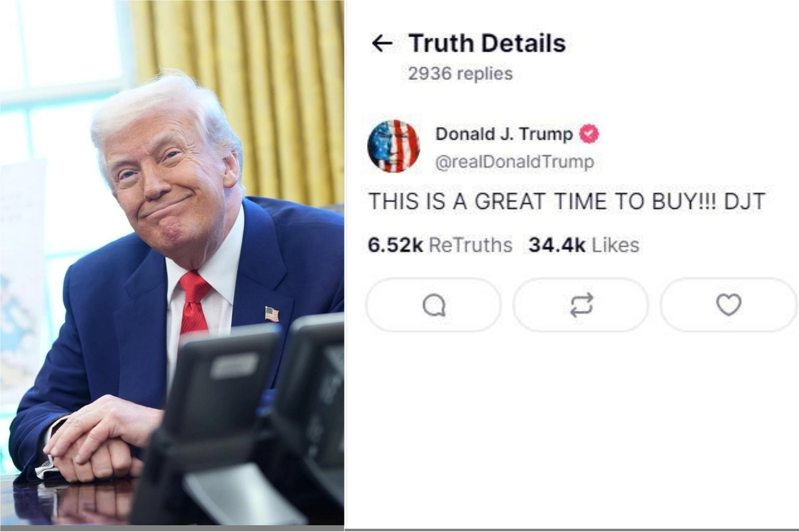The width and height of the screenshot is (799, 532).
Task: Open the flag-painted profile avatar
Action: point(393,146)
